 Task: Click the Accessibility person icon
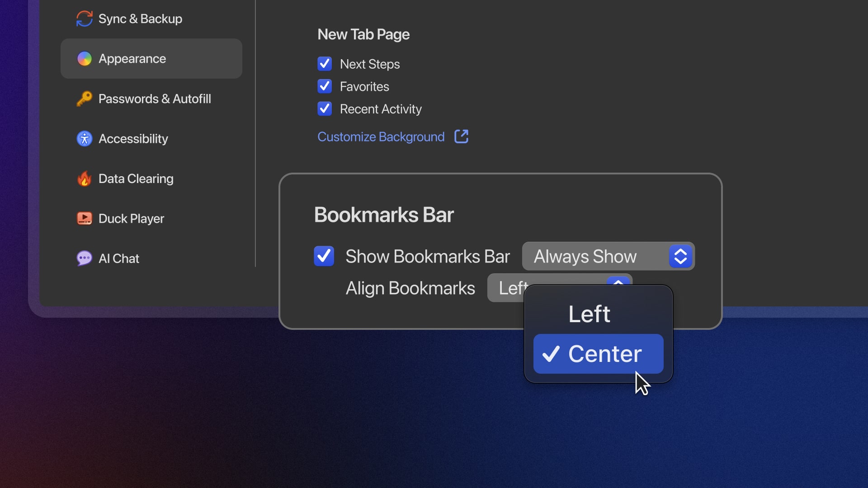[84, 139]
